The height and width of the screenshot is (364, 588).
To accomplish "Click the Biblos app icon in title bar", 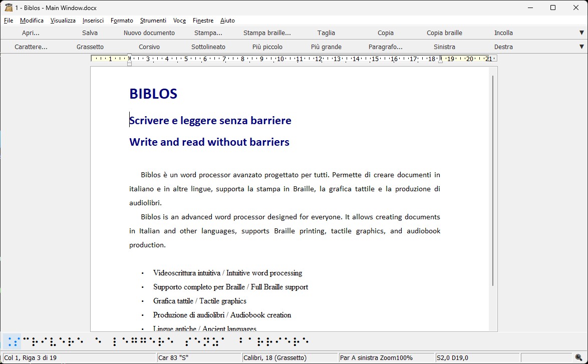I will coord(8,8).
